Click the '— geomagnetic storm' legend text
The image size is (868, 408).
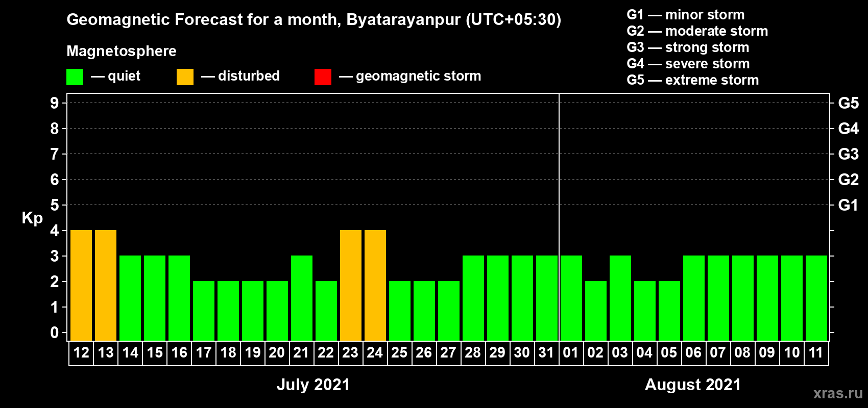410,76
